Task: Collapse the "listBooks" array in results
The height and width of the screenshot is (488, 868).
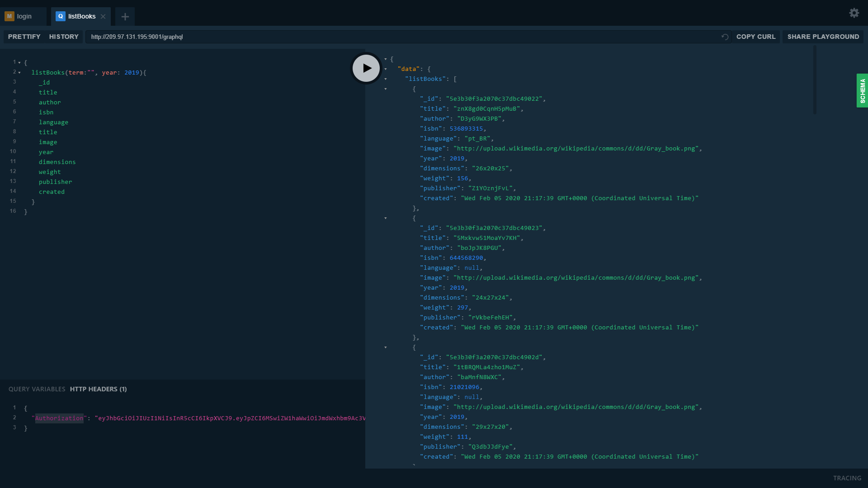Action: pyautogui.click(x=386, y=79)
